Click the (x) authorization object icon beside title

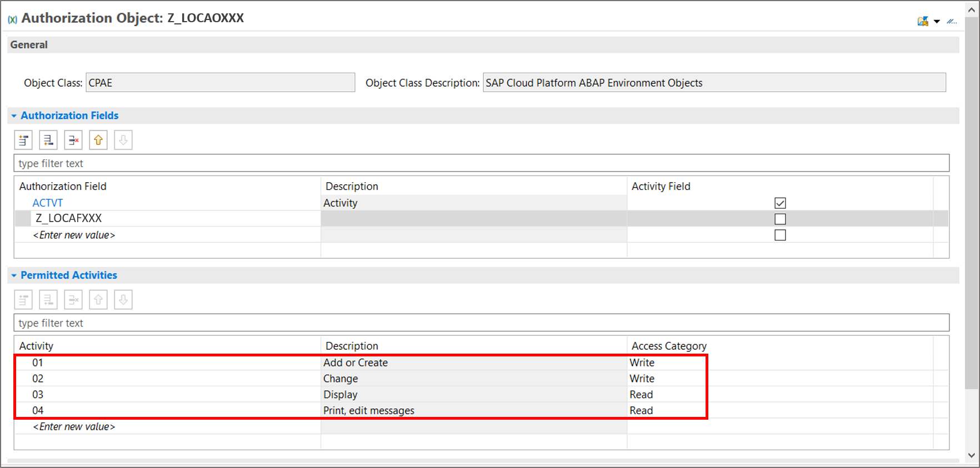click(12, 19)
